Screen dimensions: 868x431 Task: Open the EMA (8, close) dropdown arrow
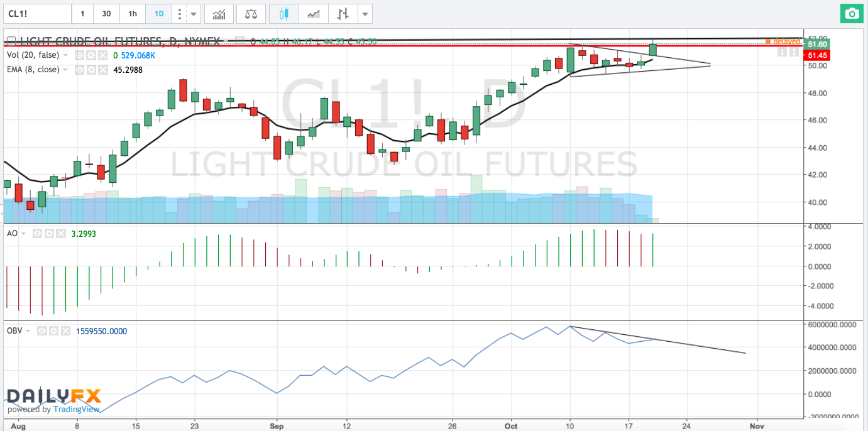pos(65,69)
